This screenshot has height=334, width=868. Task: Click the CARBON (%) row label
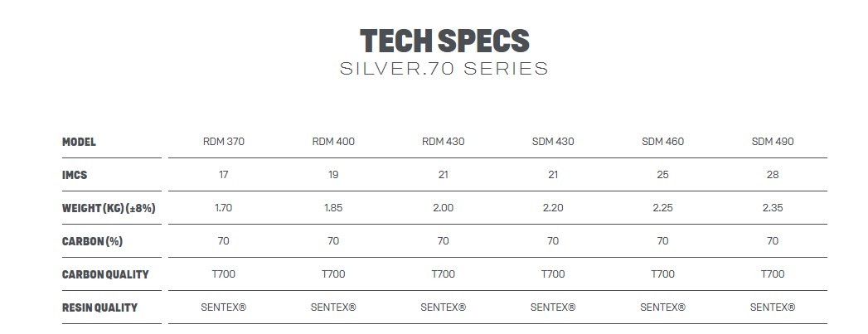[x=91, y=241]
